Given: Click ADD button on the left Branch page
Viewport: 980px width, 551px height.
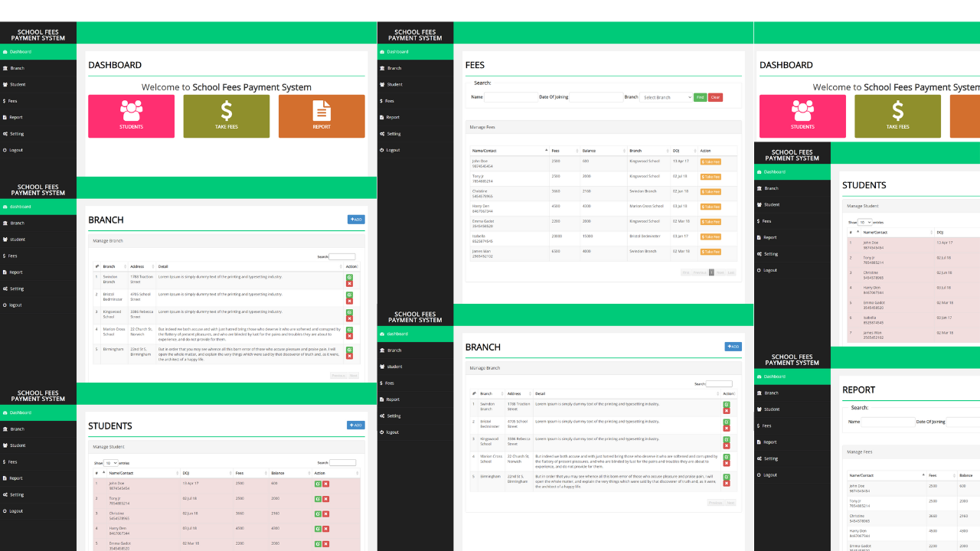Looking at the screenshot, I should [356, 220].
